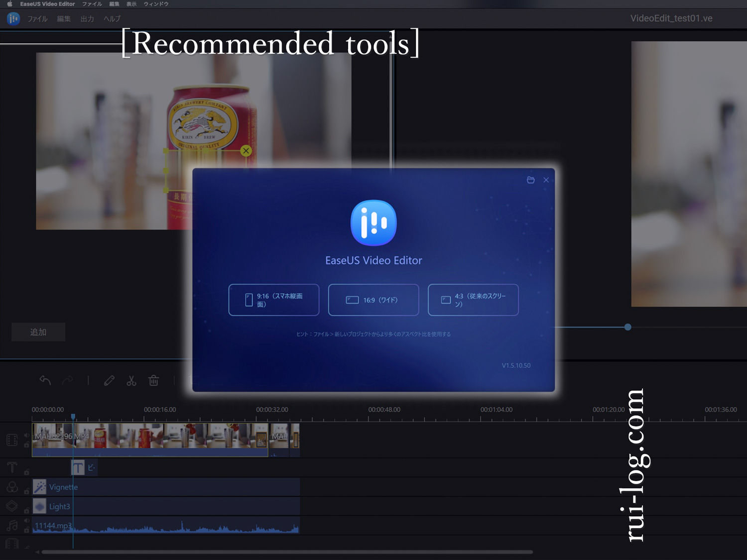The height and width of the screenshot is (560, 747).
Task: Open the ヘルプ menu in the app toolbar
Action: [112, 19]
